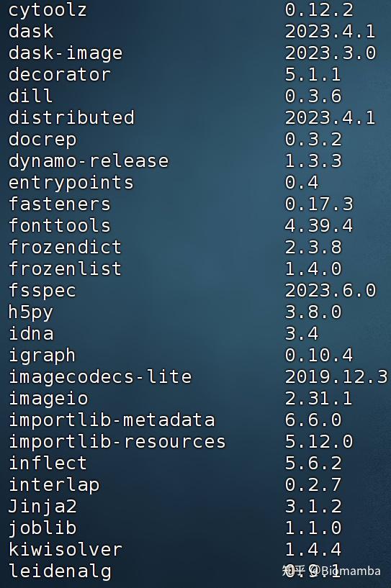This screenshot has width=391, height=588.
Task: Select the "kiwisolver" package name
Action: (x=65, y=549)
